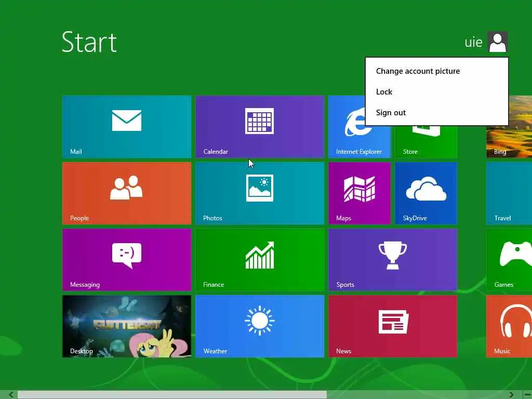
Task: Open the Sports tile
Action: click(393, 260)
